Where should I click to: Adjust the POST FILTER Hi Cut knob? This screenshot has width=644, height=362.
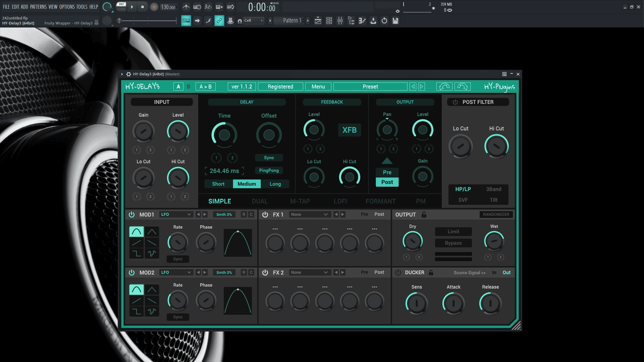point(496,146)
